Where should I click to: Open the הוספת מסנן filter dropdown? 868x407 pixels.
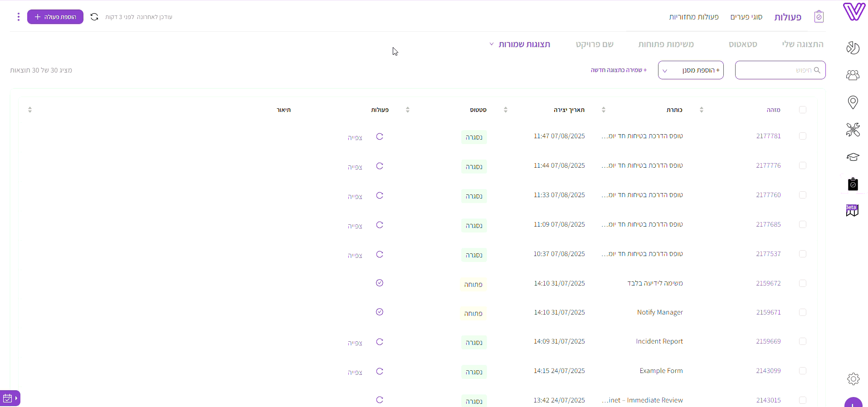(x=691, y=70)
